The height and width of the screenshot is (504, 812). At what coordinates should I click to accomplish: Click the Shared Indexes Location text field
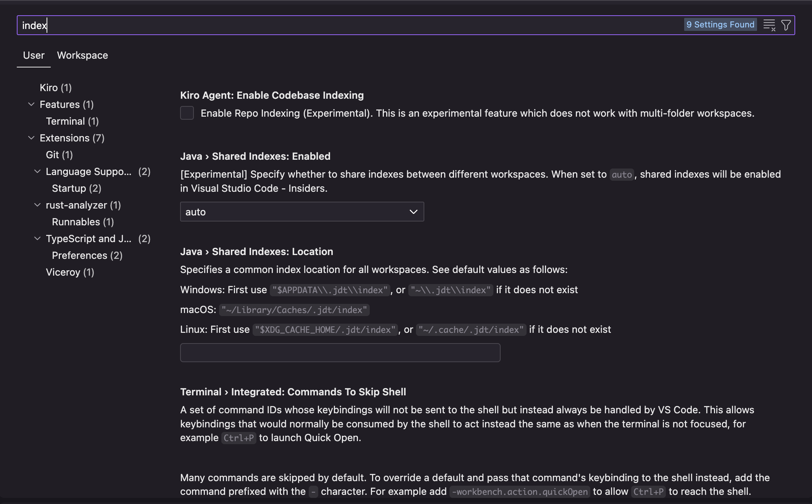[x=340, y=353]
